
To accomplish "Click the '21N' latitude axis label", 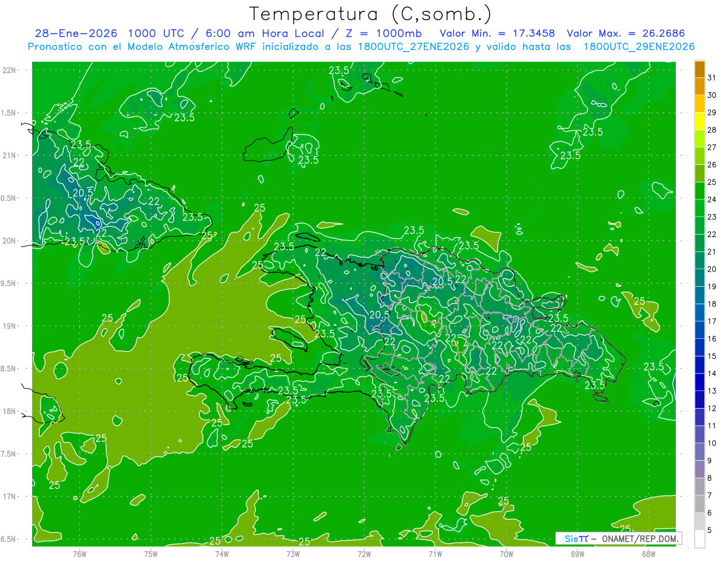I will (x=10, y=155).
